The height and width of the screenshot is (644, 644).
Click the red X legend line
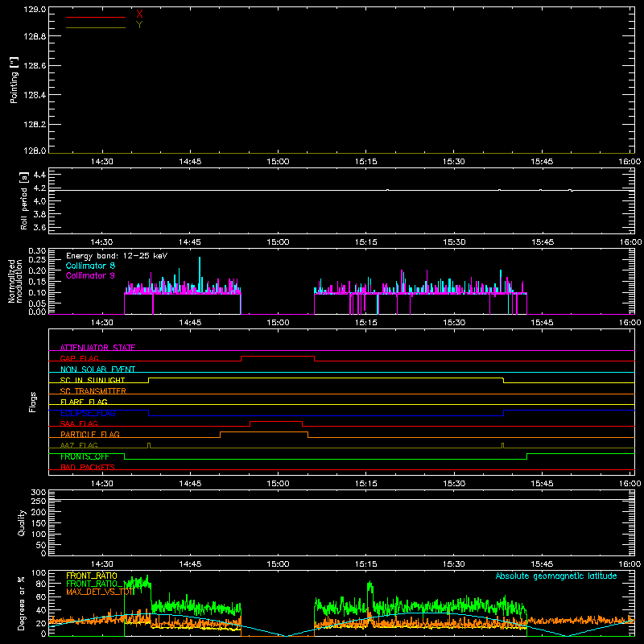96,17
